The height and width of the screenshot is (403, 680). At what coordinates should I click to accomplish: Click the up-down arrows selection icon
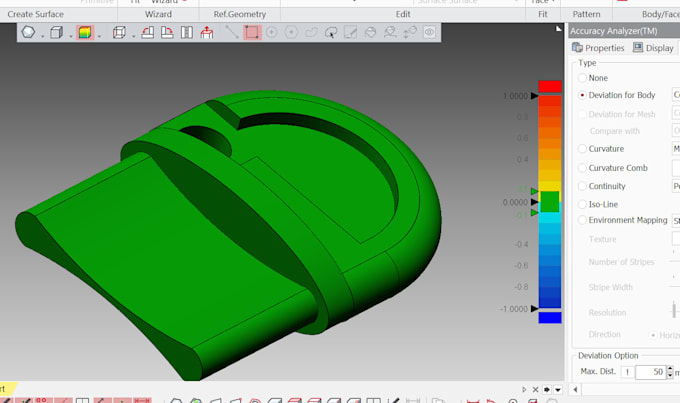tap(410, 32)
